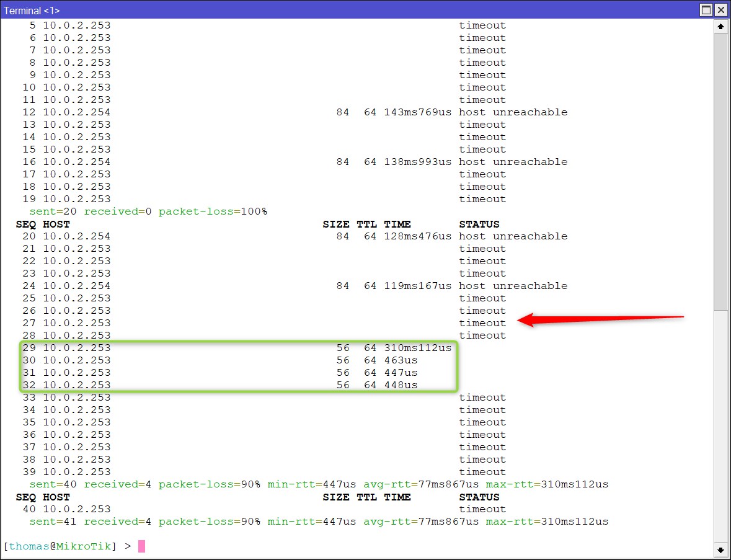This screenshot has width=731, height=560.
Task: Click host unreachable text on sequence 20
Action: tap(513, 236)
